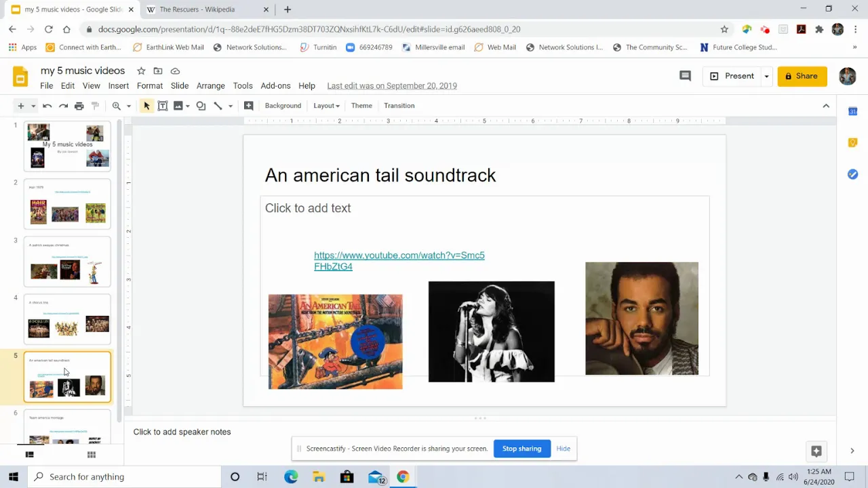
Task: Click the Background button
Action: pos(283,106)
